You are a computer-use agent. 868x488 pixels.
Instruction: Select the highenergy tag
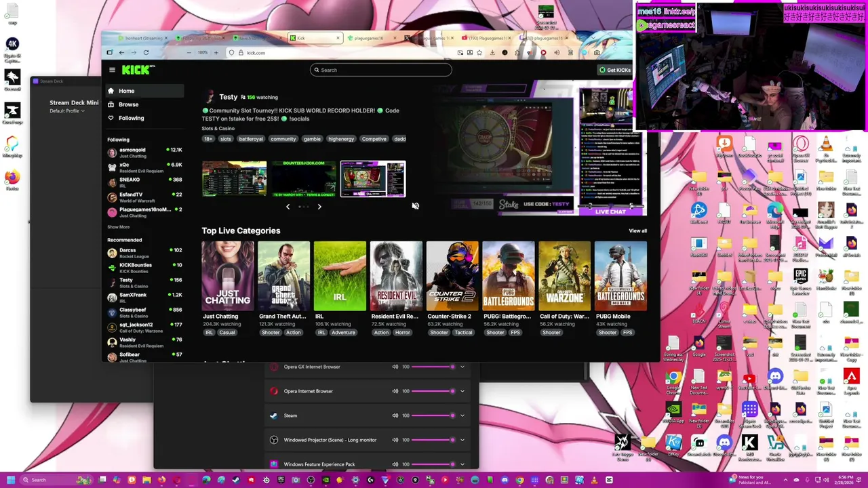[x=341, y=139]
